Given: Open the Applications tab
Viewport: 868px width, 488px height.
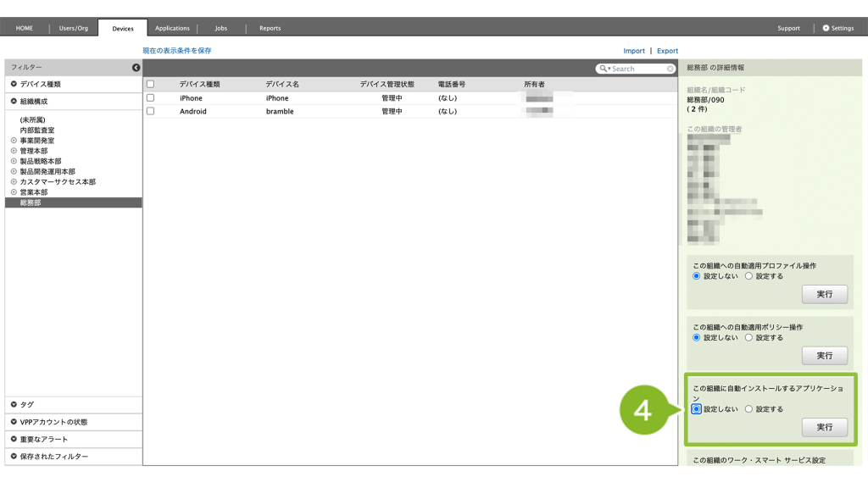Looking at the screenshot, I should (x=172, y=28).
